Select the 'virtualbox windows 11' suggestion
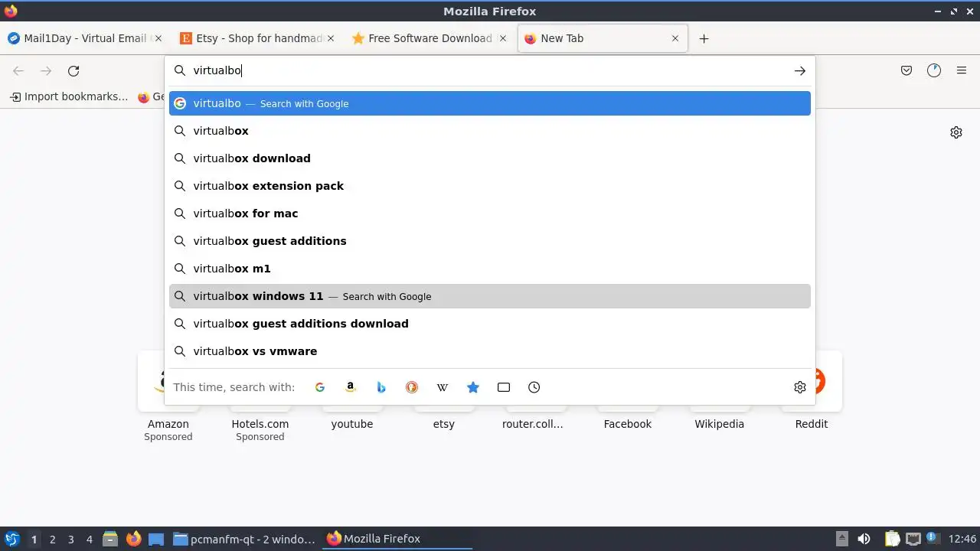980x551 pixels. [x=490, y=296]
